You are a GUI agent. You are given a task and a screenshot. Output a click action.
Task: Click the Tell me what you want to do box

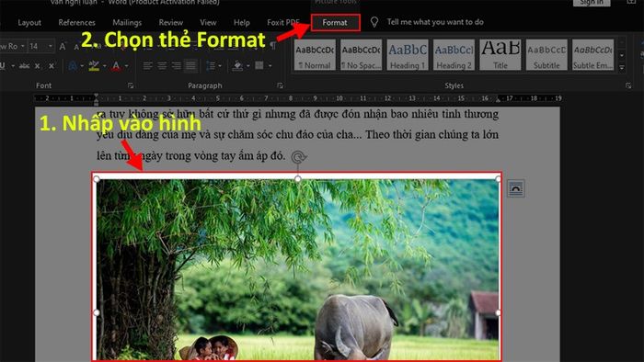click(x=435, y=22)
